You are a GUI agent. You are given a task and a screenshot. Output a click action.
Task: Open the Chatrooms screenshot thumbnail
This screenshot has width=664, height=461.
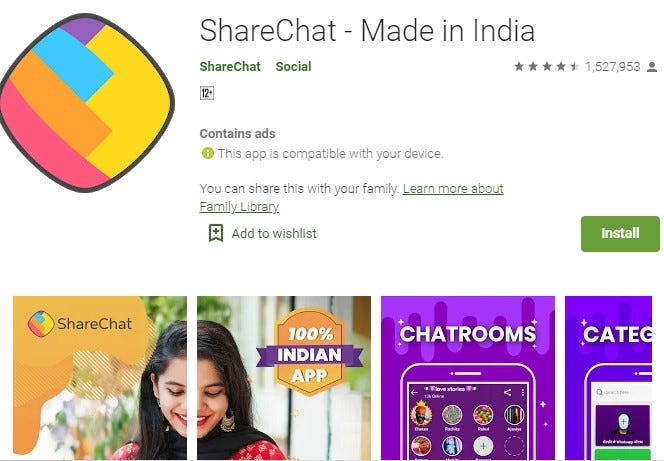tap(468, 378)
